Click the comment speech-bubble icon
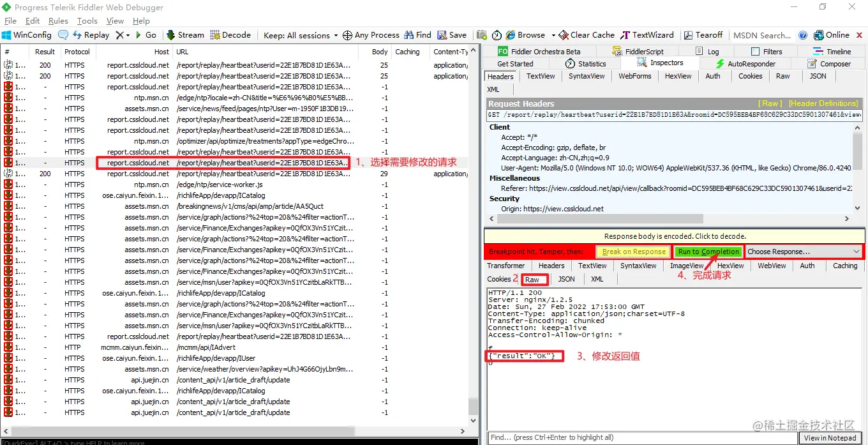Viewport: 868px width, 445px height. tap(63, 35)
